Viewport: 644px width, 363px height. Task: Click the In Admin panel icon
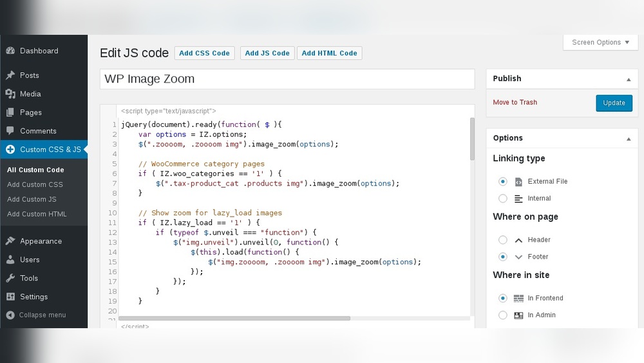point(518,315)
